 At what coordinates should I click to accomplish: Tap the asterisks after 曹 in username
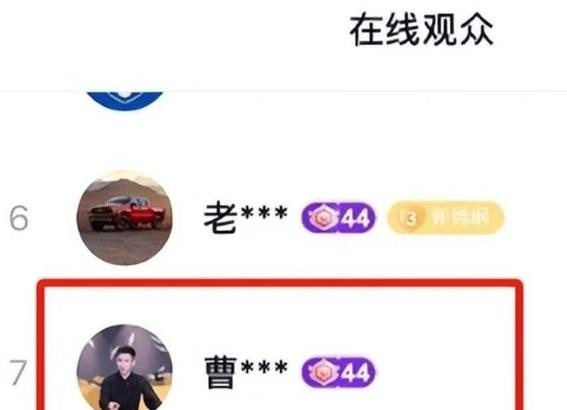(264, 368)
